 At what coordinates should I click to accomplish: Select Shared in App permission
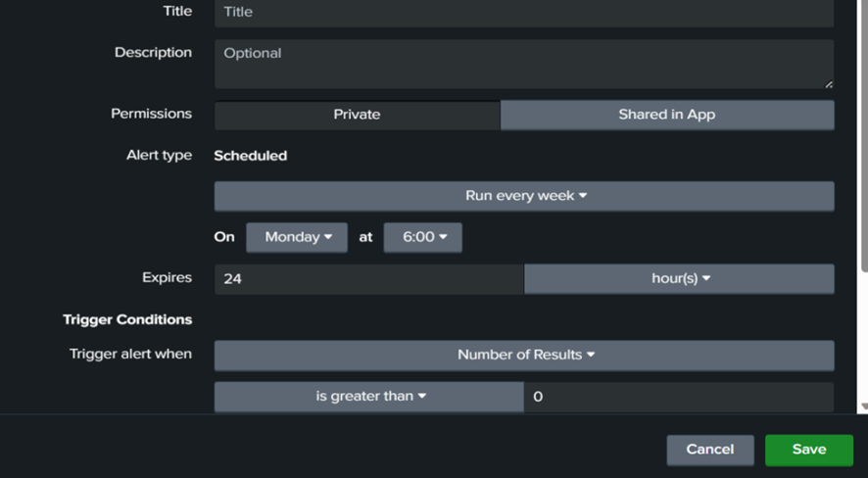(666, 115)
